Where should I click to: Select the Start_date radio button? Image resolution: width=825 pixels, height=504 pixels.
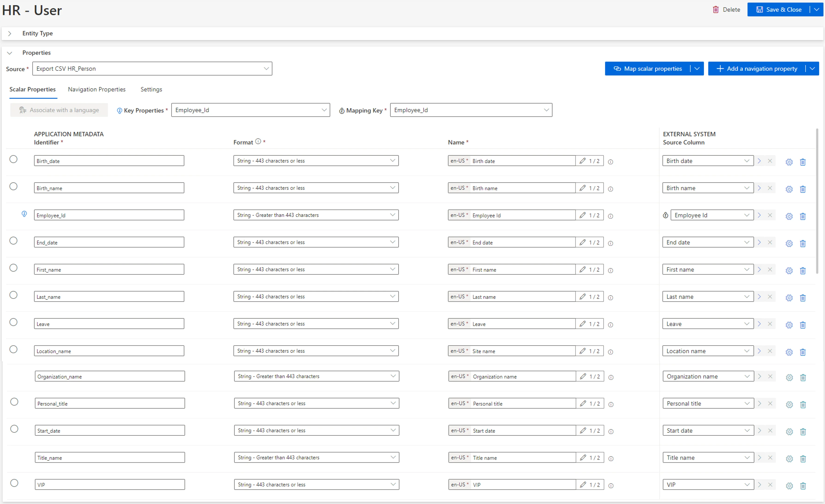point(14,429)
